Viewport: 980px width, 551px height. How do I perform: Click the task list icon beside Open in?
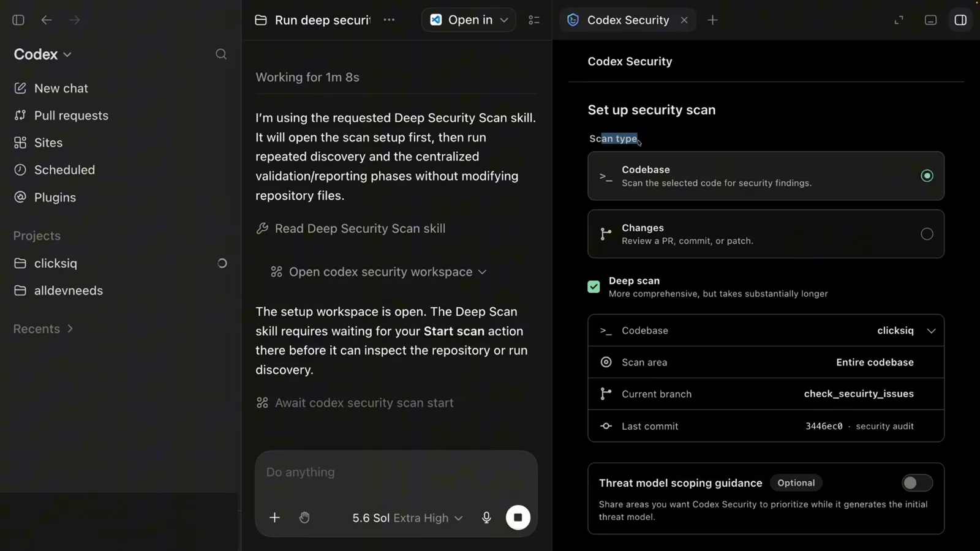(x=534, y=20)
